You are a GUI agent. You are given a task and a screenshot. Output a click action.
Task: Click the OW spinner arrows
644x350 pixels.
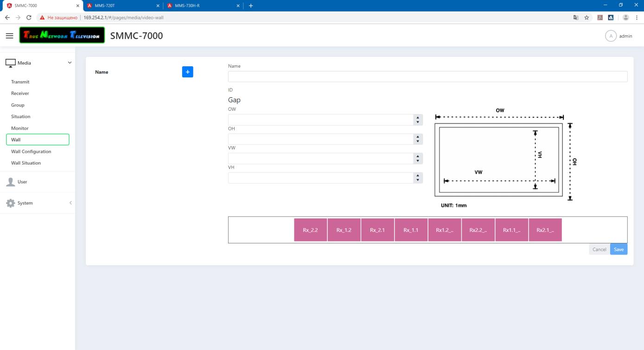(x=418, y=120)
